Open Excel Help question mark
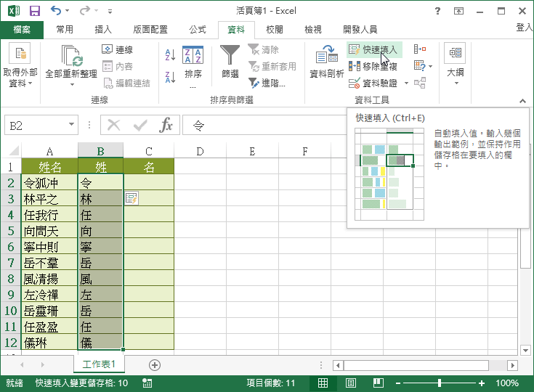 click(437, 11)
